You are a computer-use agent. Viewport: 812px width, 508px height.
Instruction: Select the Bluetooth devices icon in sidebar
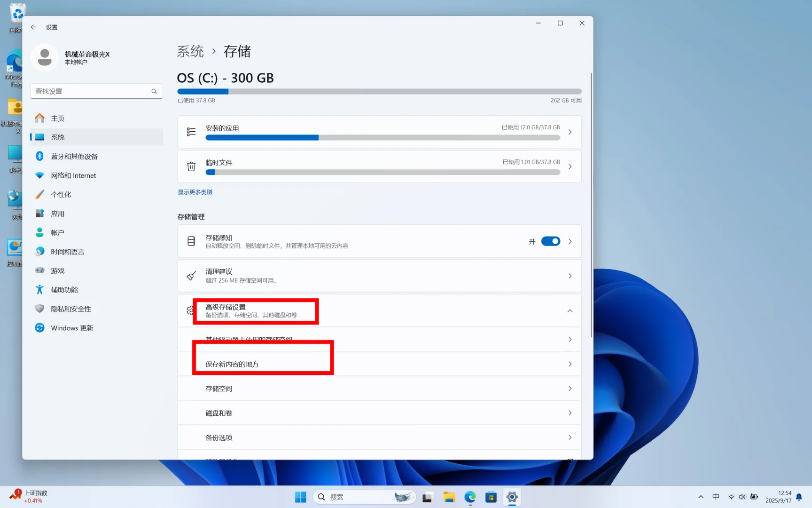(x=40, y=156)
